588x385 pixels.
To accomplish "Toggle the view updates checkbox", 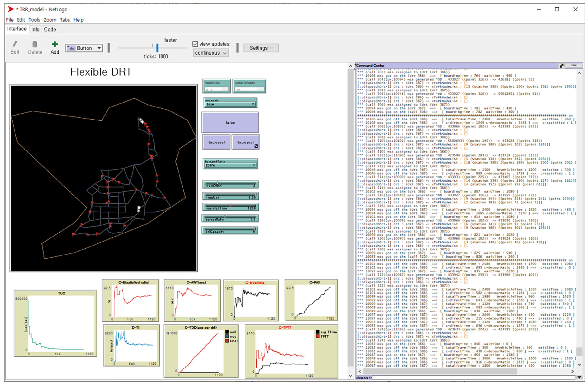I will (x=195, y=44).
